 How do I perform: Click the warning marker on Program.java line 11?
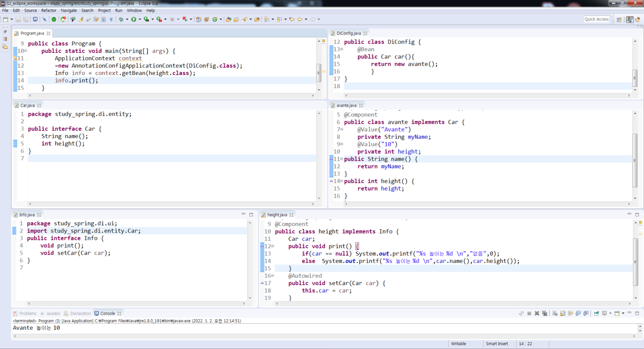15,58
